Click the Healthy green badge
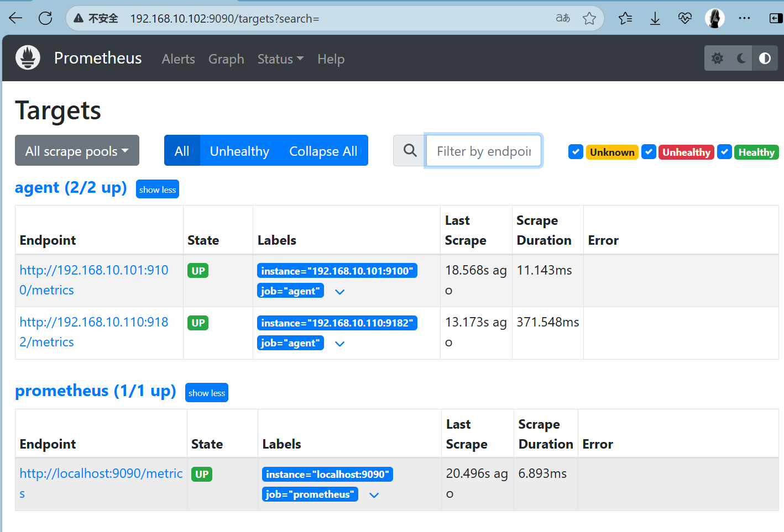This screenshot has width=784, height=532. click(x=756, y=152)
